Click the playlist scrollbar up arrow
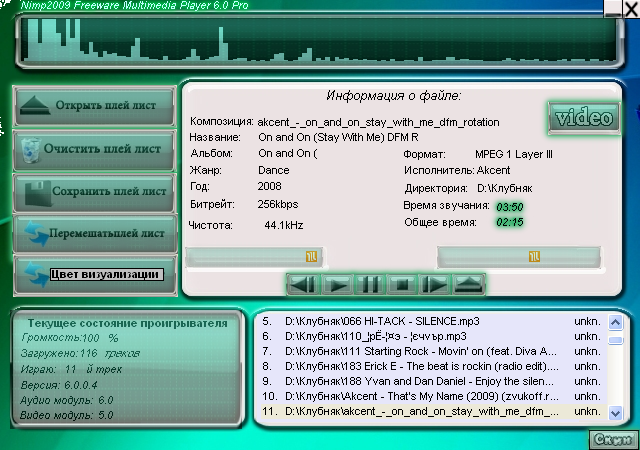This screenshot has height=450, width=640. click(x=616, y=323)
